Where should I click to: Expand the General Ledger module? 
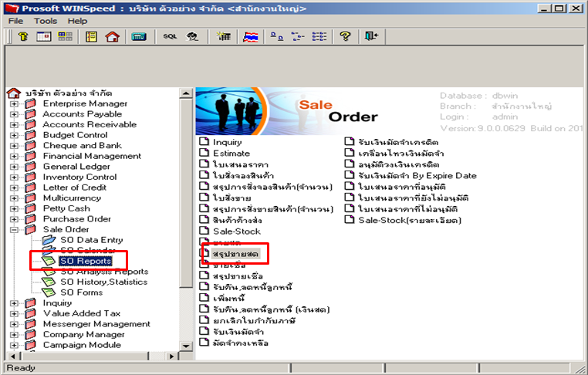point(14,167)
